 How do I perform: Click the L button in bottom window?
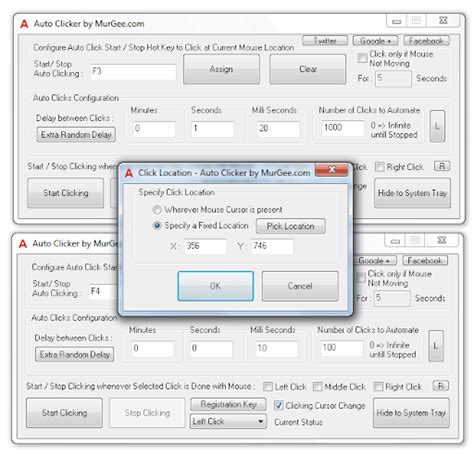436,346
